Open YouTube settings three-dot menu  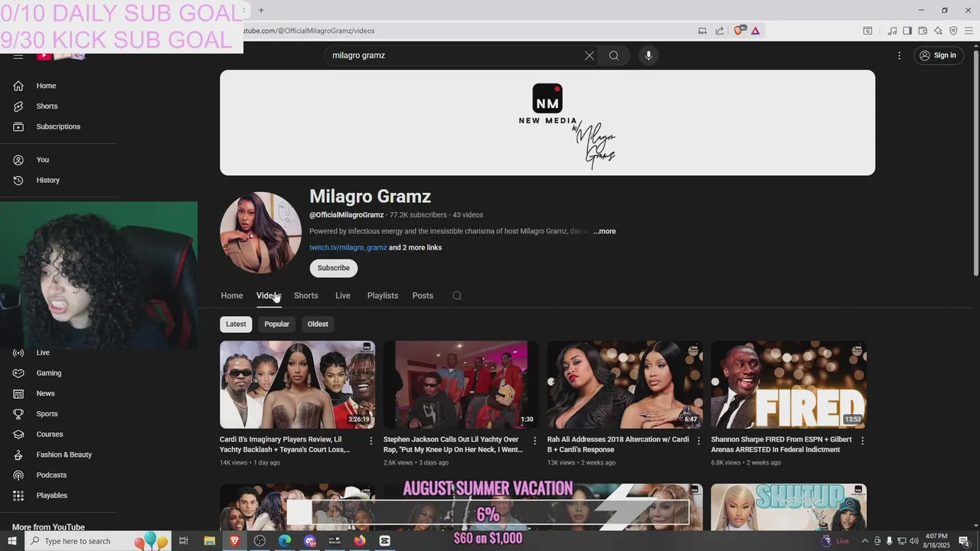900,55
